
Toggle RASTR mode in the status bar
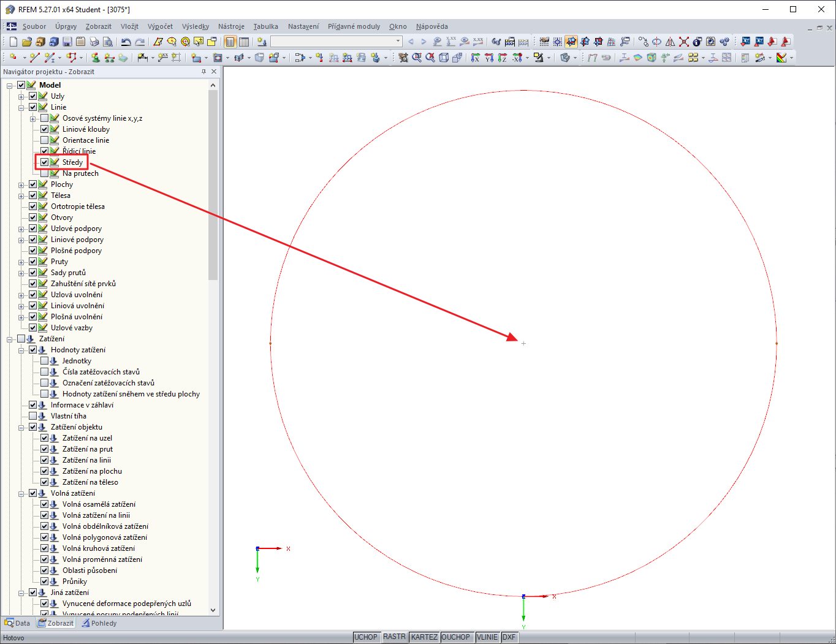(395, 637)
